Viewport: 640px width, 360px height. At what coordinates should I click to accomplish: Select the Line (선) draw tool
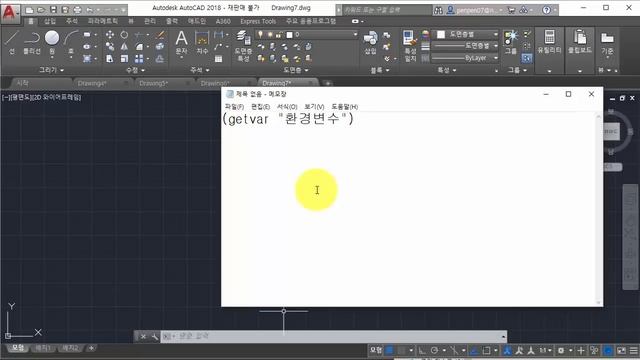11,42
